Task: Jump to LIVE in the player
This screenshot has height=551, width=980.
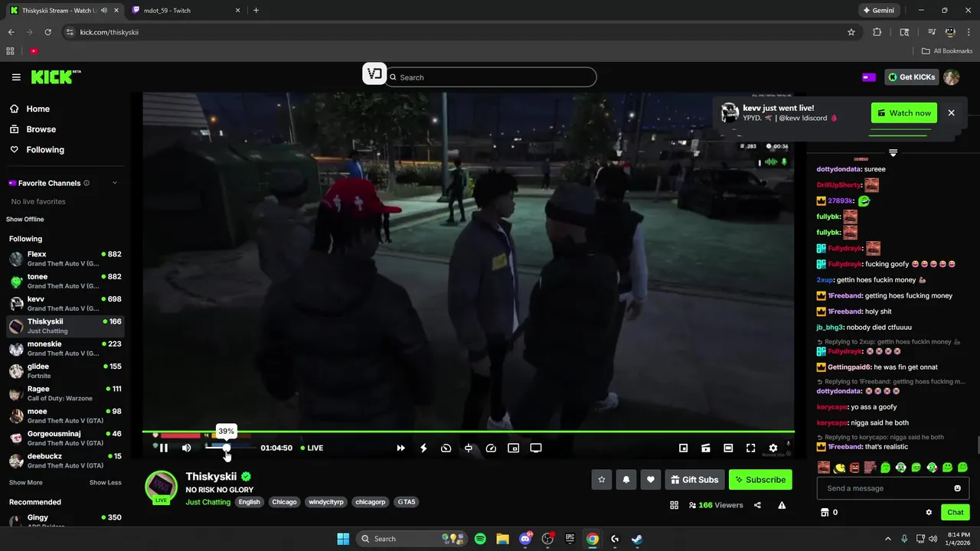Action: (x=312, y=448)
